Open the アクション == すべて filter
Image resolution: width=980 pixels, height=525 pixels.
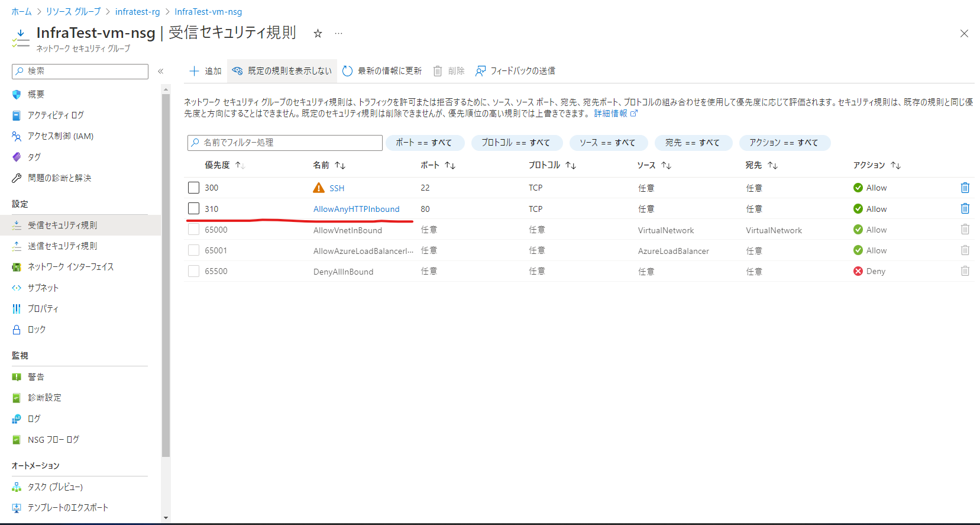point(784,143)
